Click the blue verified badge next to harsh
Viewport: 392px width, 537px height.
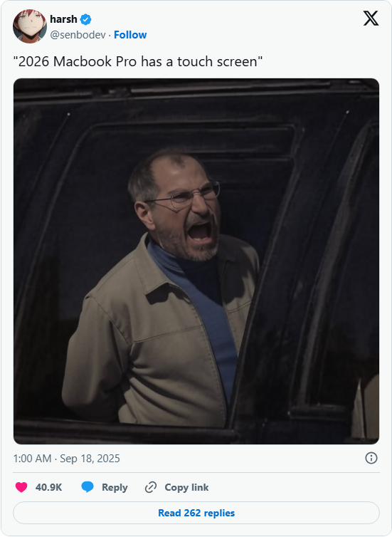click(x=85, y=19)
